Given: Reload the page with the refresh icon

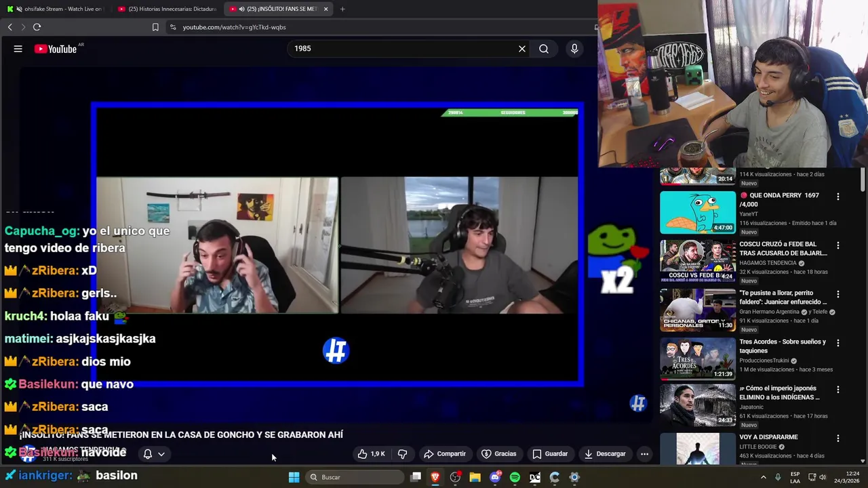Looking at the screenshot, I should coord(37,27).
